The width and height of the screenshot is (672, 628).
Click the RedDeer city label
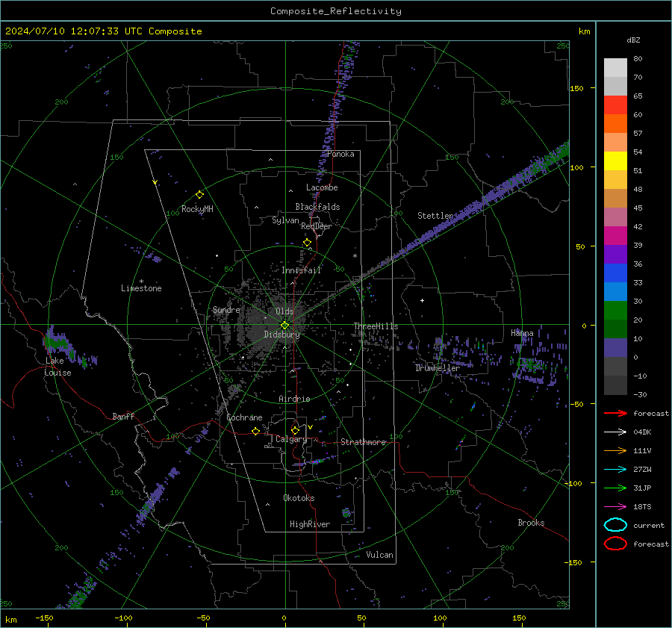317,226
